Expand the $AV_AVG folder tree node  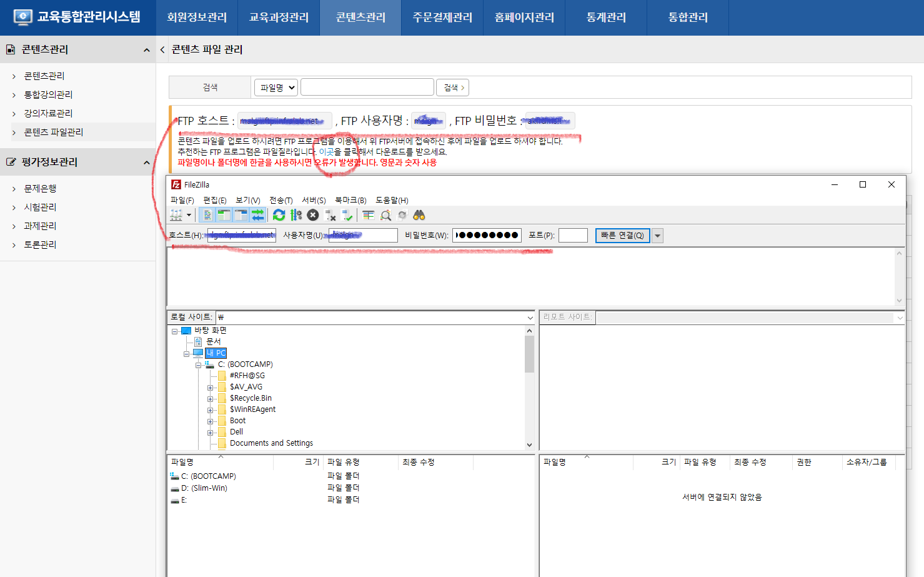click(211, 388)
